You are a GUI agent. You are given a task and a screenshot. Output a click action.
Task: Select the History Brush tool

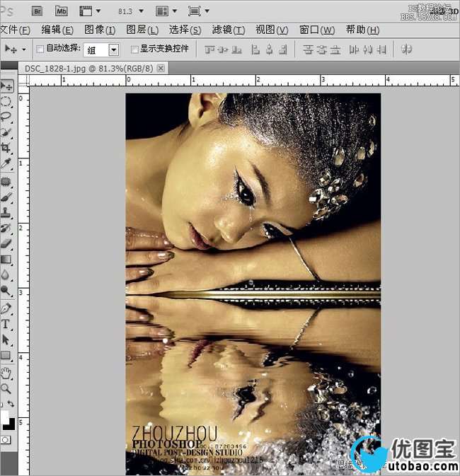click(6, 228)
